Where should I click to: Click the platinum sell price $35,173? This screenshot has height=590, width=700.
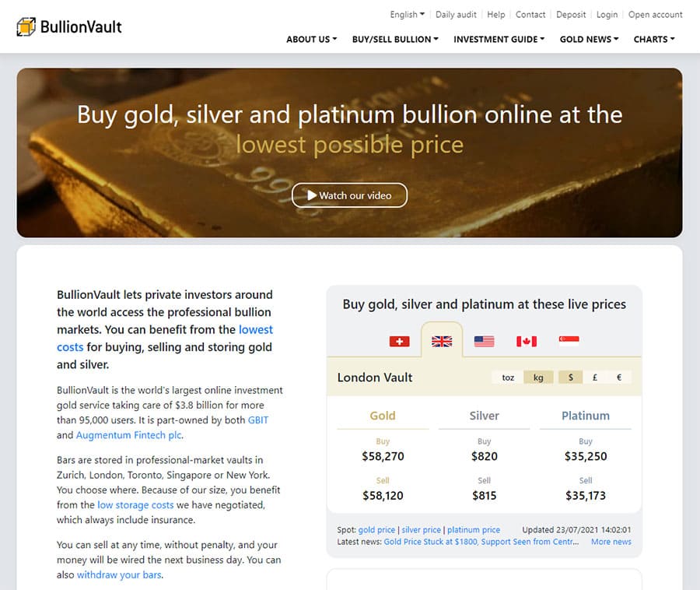pyautogui.click(x=585, y=495)
